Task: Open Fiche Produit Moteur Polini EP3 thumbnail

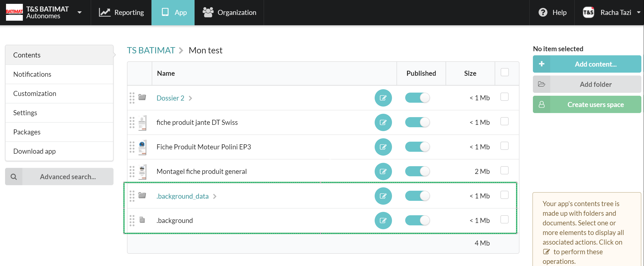Action: (142, 147)
